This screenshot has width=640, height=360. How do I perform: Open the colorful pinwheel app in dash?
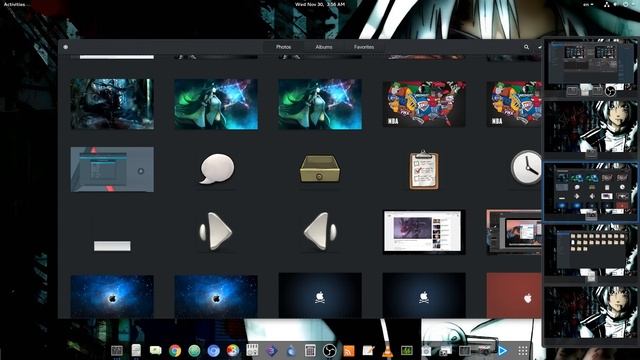point(233,351)
